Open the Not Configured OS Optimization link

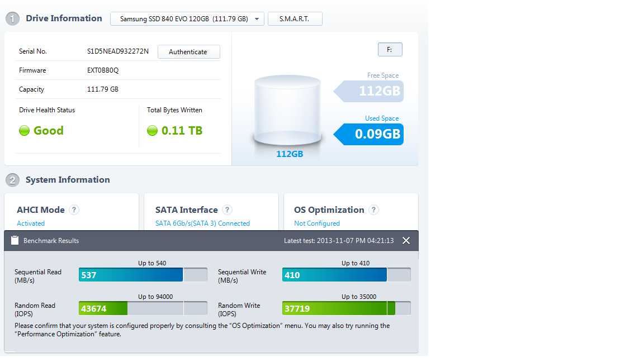[x=316, y=223]
